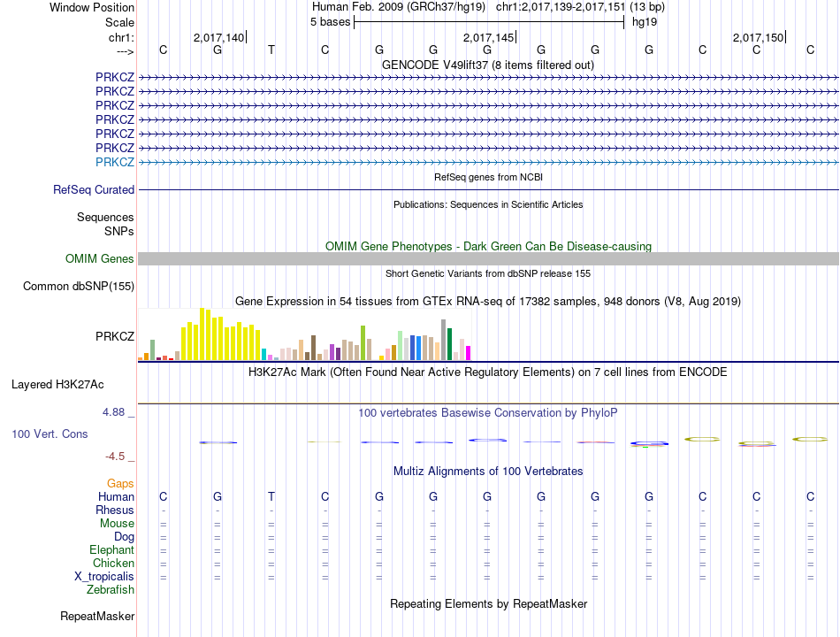Open Publications: Sequences in Scientific Articles title
Viewport: 840px width, 637px height.
click(x=488, y=204)
